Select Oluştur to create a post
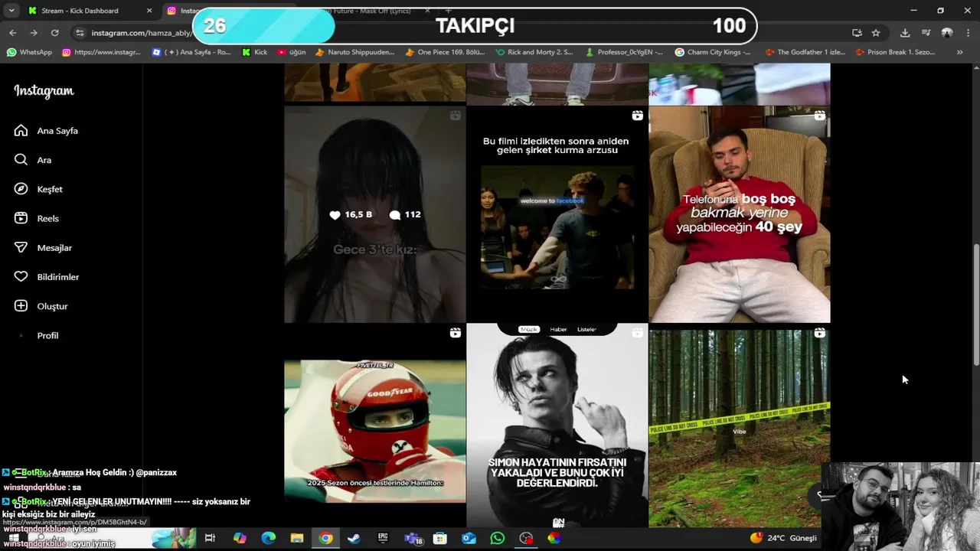Screen dimensions: 980x551 click(x=41, y=306)
